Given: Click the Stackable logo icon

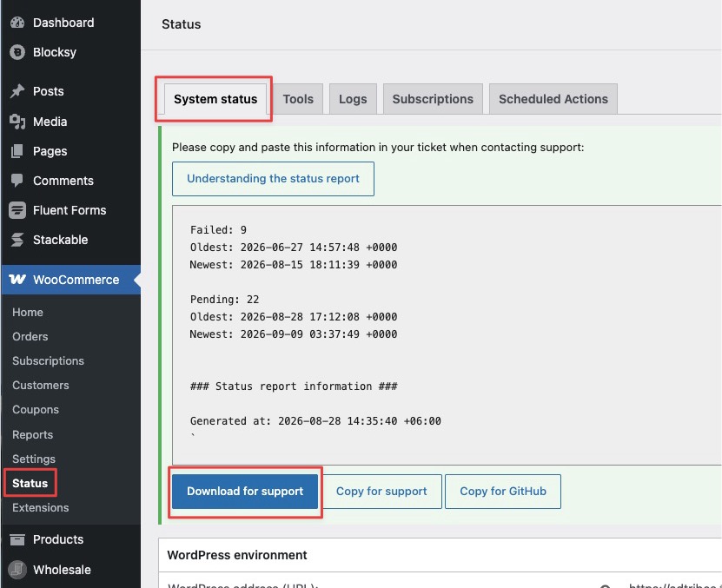Looking at the screenshot, I should [17, 240].
